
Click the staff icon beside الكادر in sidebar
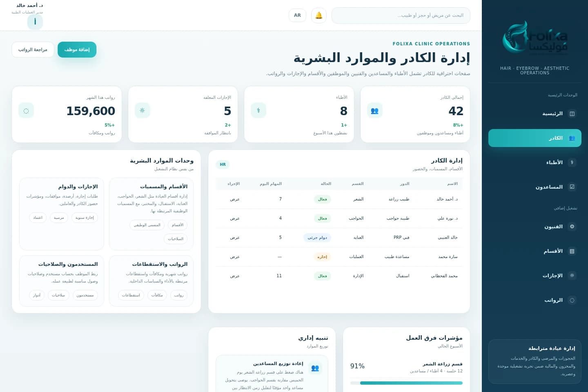coord(572,138)
